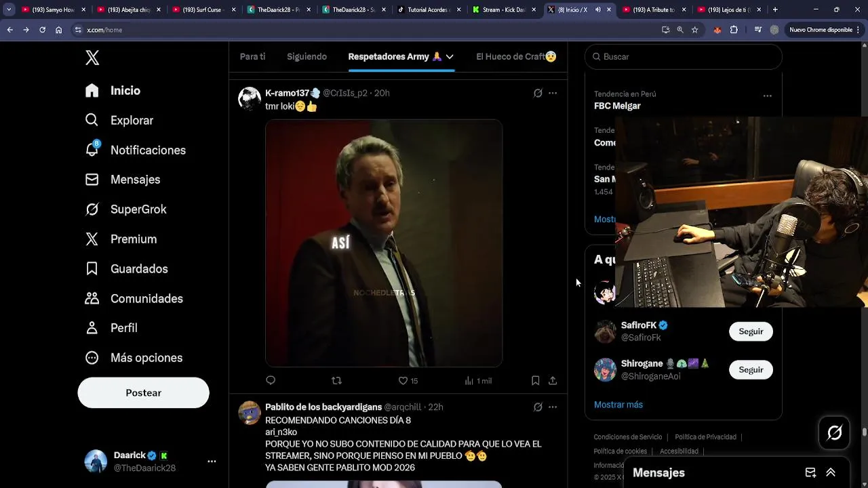868x488 pixels.
Task: Share the K-ramo137 post
Action: [x=553, y=381]
